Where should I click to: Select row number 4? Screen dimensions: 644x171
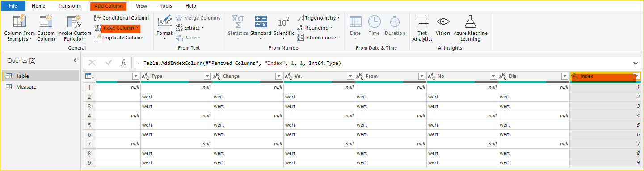89,115
